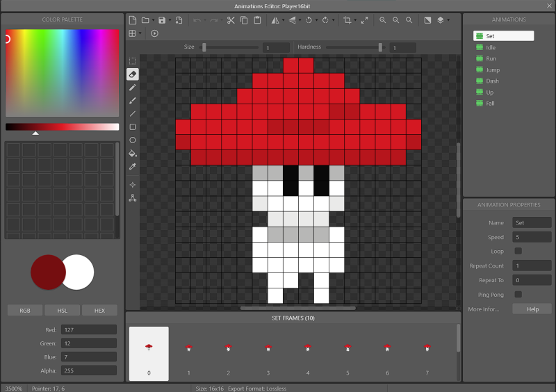Flip the image vertically

292,20
